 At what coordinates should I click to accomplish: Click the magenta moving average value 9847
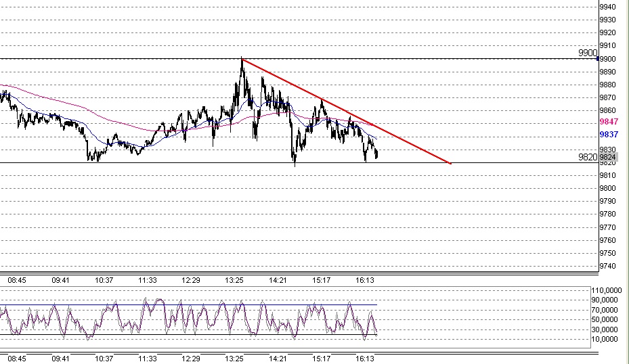(x=609, y=122)
